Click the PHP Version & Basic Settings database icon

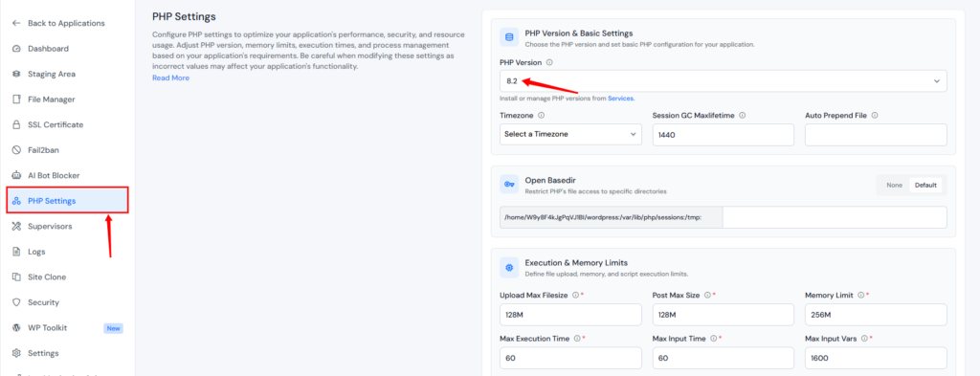(509, 37)
